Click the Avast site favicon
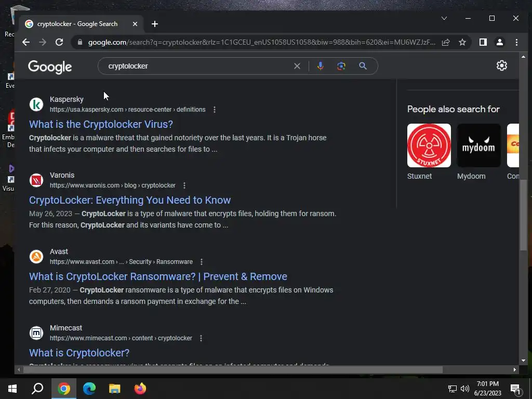 (x=36, y=257)
